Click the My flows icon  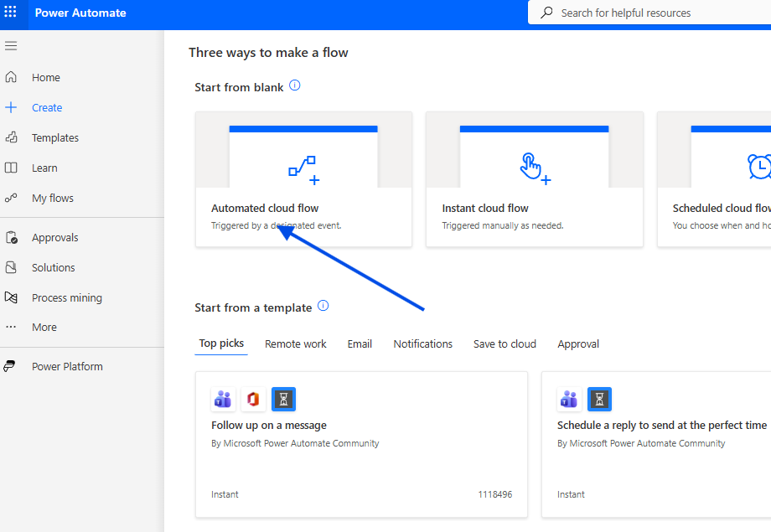pos(11,198)
